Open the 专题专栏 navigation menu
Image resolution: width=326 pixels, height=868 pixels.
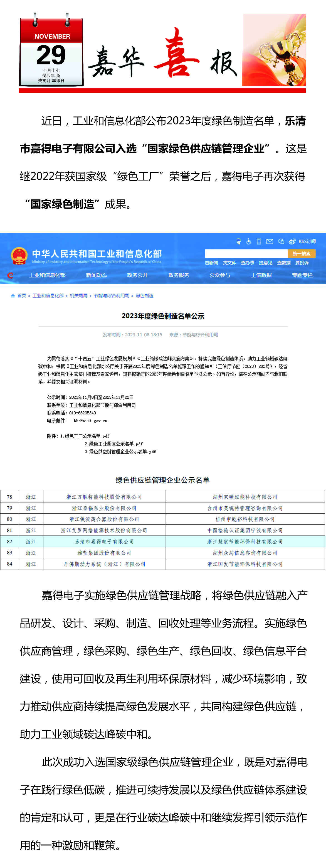click(x=302, y=275)
